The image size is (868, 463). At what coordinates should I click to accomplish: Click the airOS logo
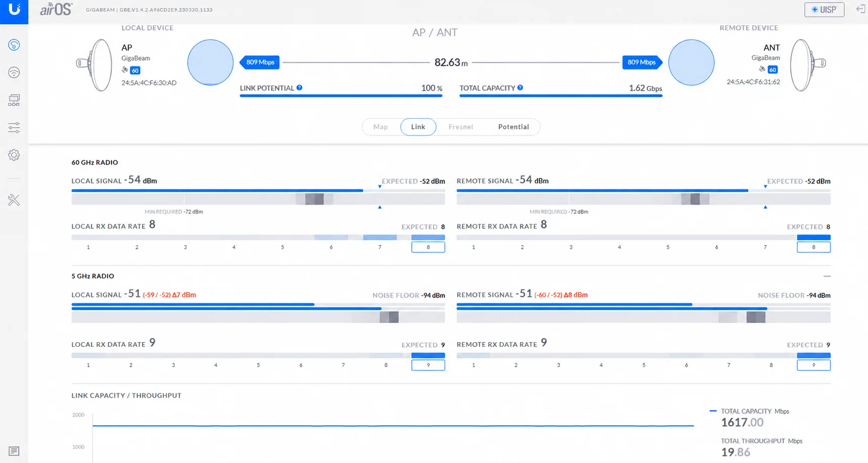coord(56,10)
